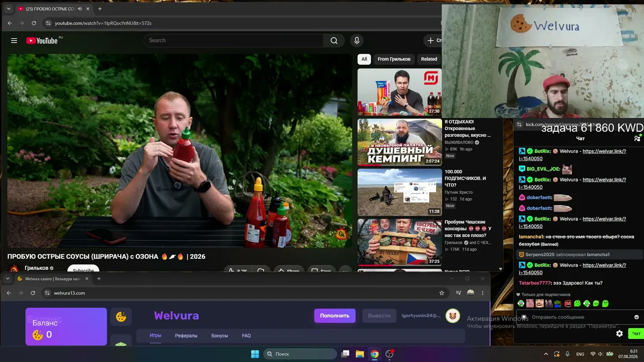
Task: Switch to the Бонусы tab
Action: (219, 336)
